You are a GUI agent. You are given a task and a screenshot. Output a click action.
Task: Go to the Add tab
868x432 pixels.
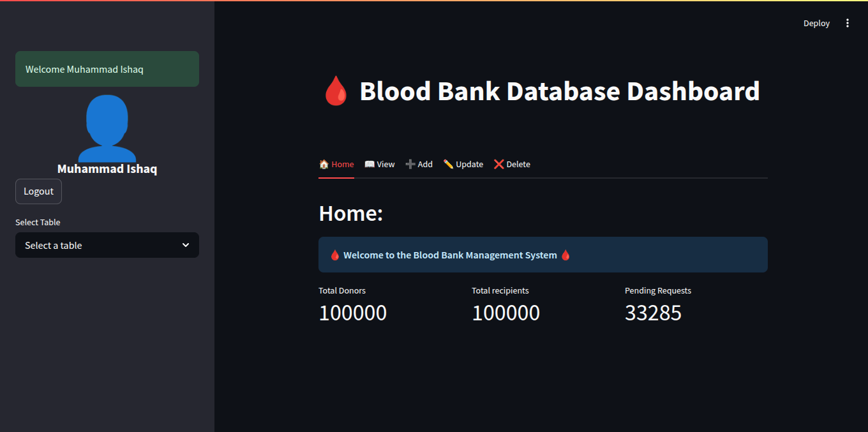click(419, 164)
